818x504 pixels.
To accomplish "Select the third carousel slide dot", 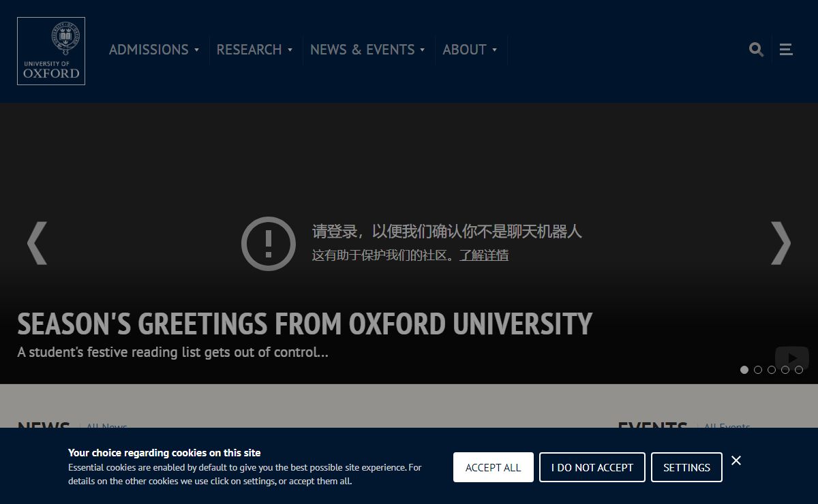I will [772, 370].
